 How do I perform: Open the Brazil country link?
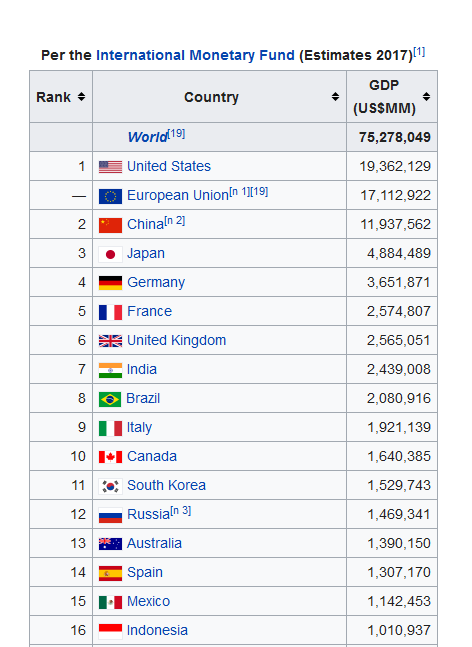[x=143, y=398]
